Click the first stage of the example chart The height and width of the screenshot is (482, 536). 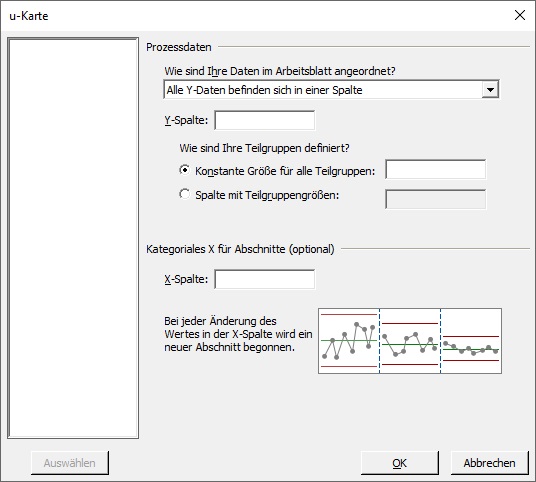click(x=349, y=341)
